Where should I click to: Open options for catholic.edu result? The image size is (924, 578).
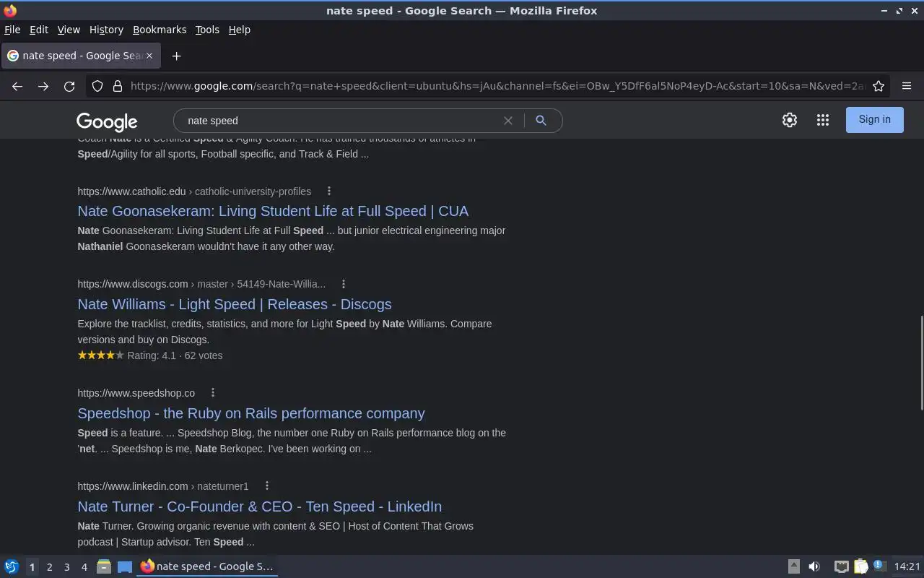pos(328,191)
